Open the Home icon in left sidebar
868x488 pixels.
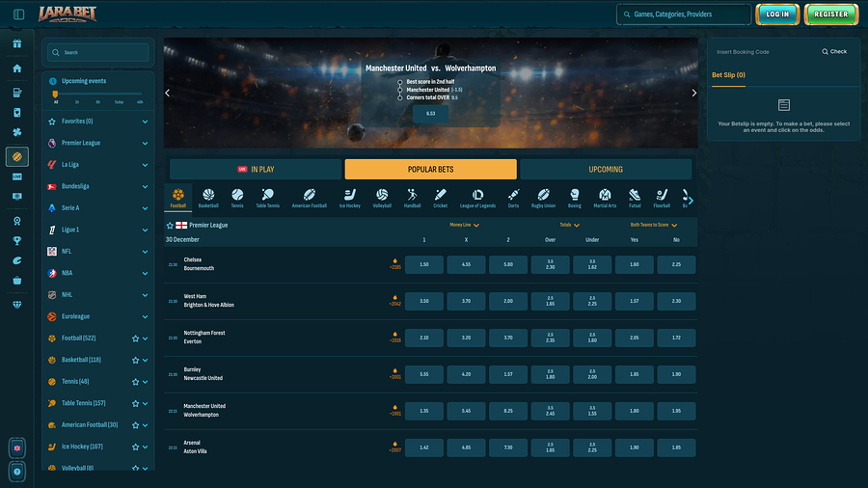pos(17,68)
